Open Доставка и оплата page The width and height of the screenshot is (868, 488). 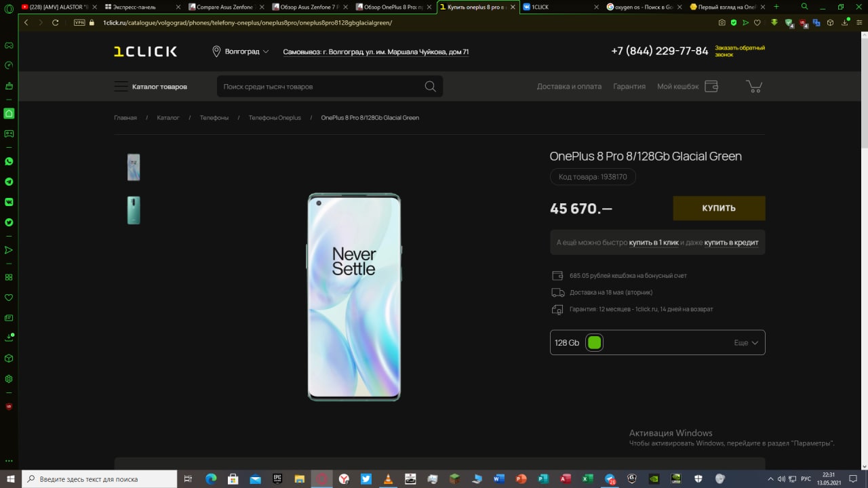(569, 87)
